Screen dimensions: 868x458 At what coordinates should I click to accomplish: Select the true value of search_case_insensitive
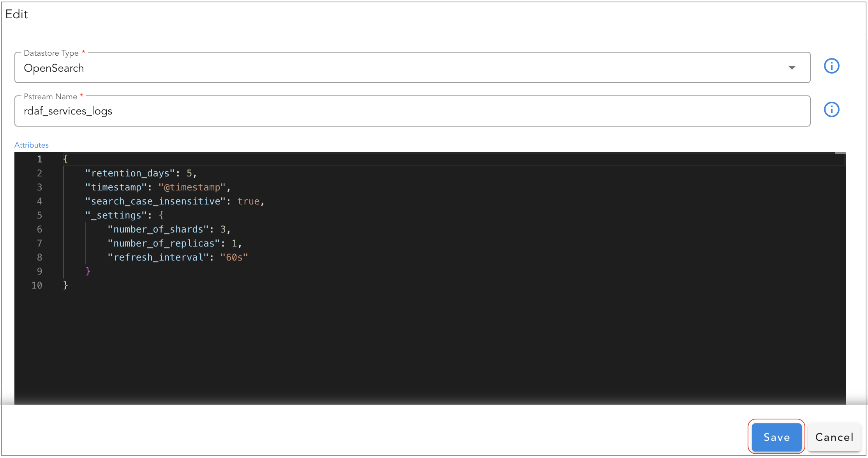click(249, 201)
